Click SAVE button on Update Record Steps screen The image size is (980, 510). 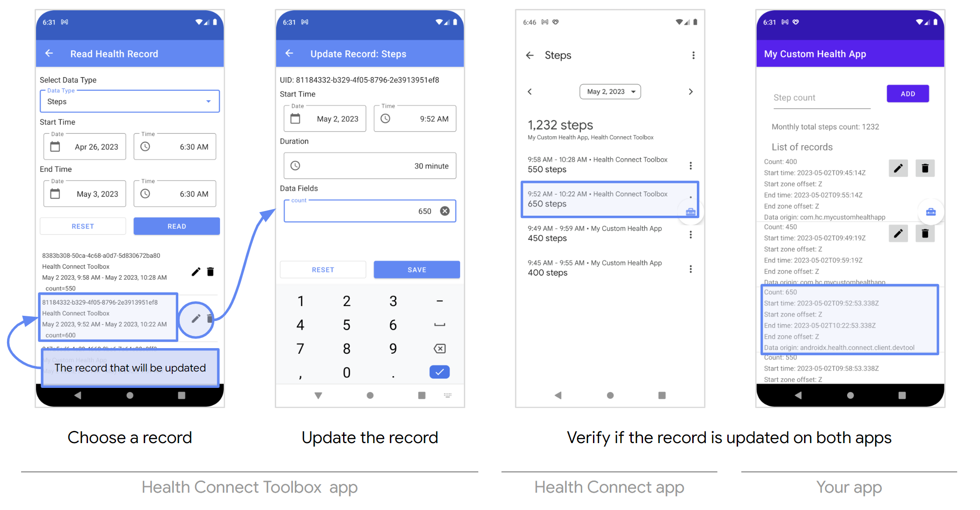[x=416, y=270]
